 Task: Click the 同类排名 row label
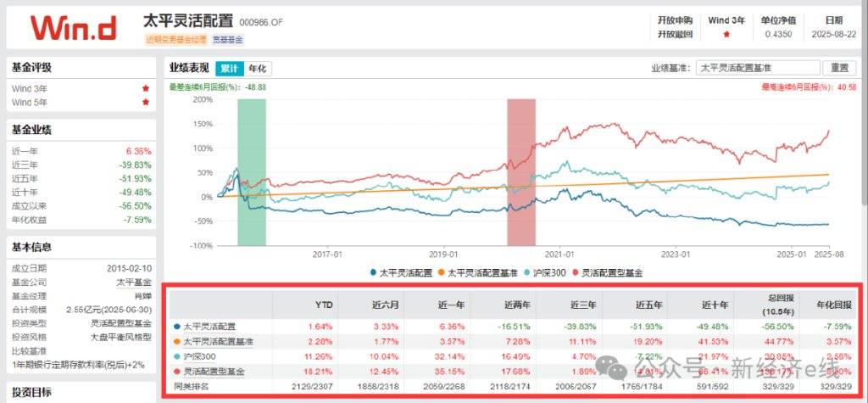[x=191, y=386]
